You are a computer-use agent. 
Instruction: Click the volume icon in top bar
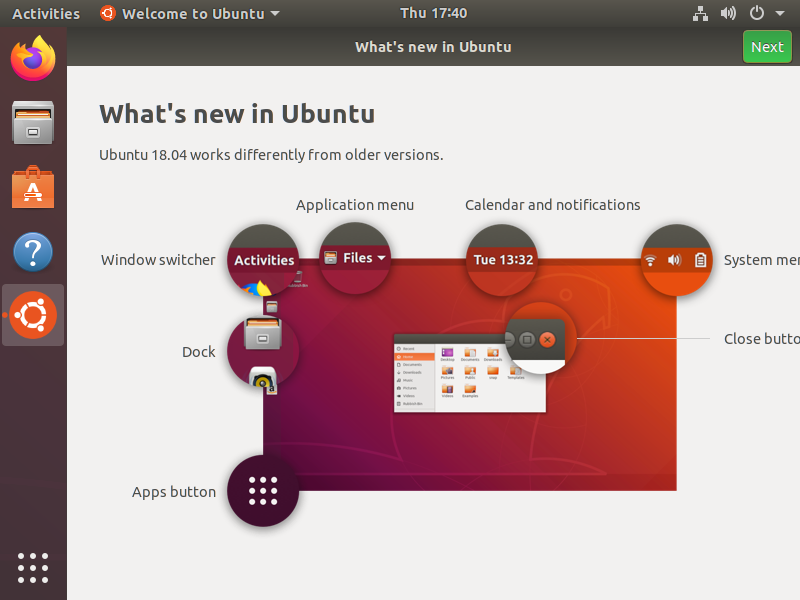(728, 13)
